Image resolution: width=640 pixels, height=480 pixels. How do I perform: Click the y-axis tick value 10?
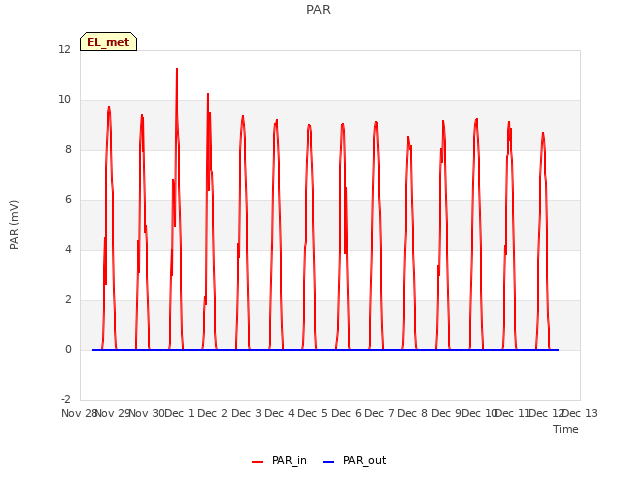[64, 99]
